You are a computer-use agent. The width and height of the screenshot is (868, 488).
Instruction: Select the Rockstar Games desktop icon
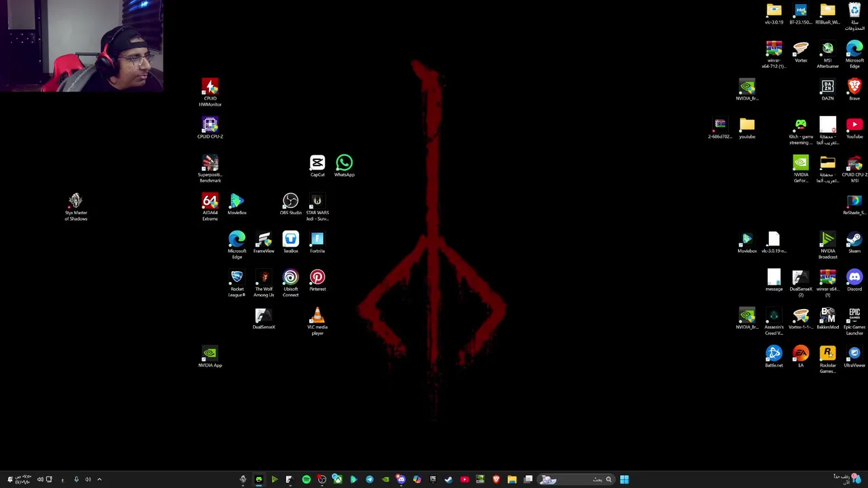tap(827, 360)
